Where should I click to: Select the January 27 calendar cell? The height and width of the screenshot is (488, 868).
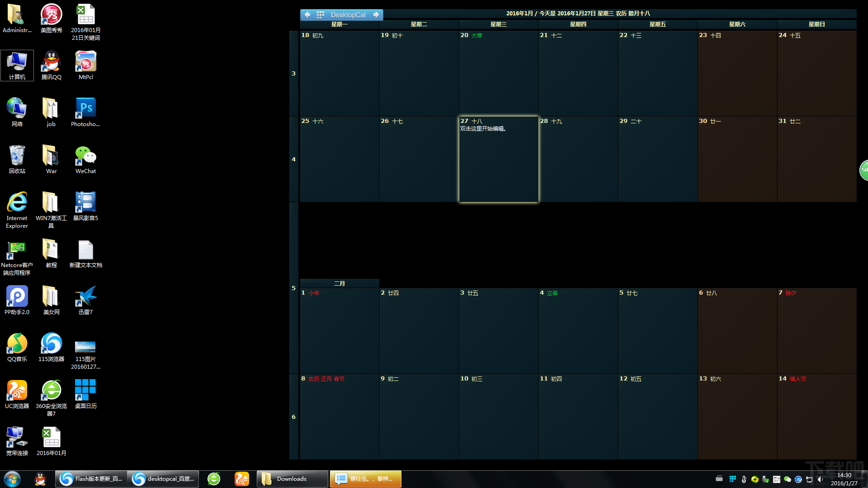499,159
